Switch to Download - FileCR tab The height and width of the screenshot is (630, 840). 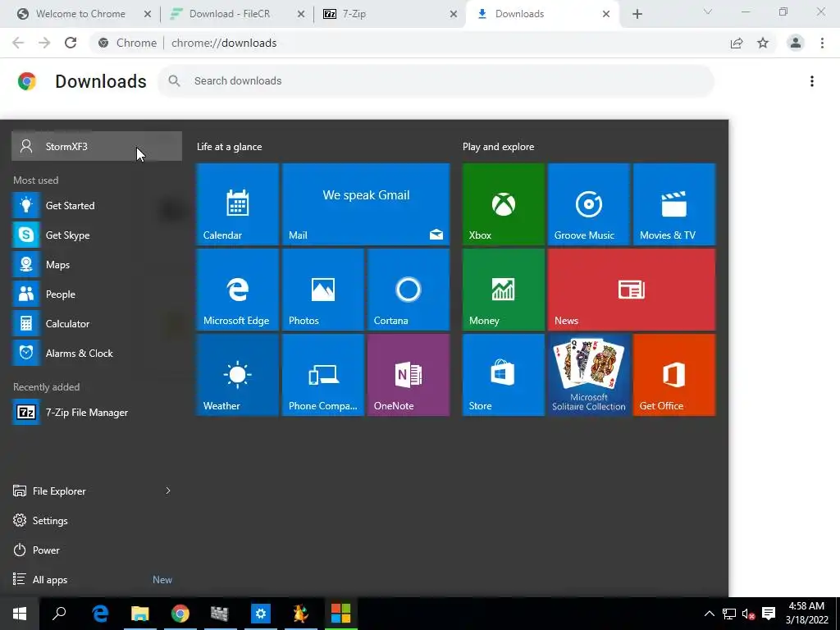pos(235,14)
